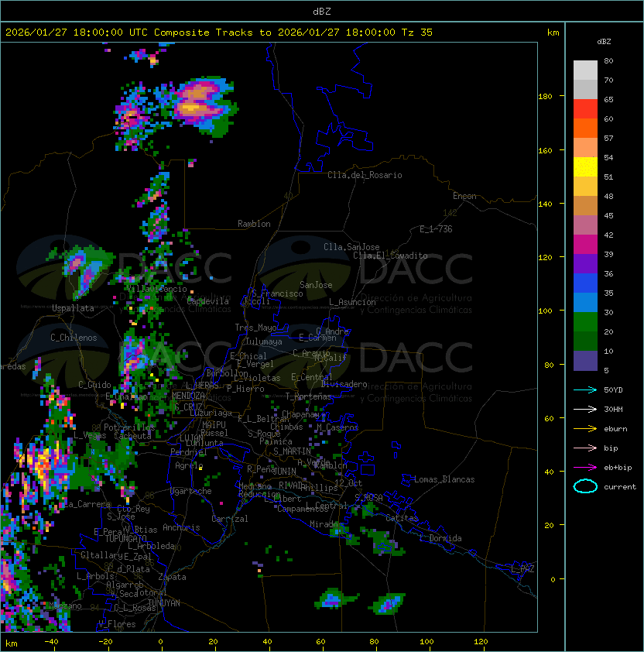Select the purple 39 dBZ legend swatch
The width and height of the screenshot is (644, 652).
(x=585, y=263)
